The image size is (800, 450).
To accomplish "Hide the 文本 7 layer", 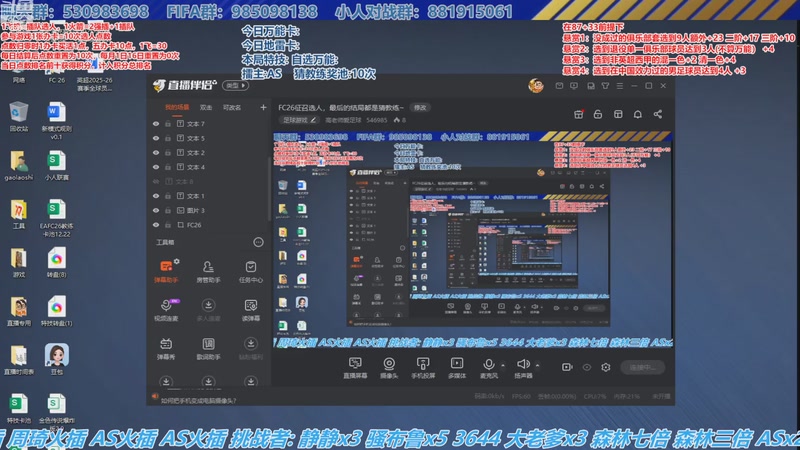I will pos(156,124).
